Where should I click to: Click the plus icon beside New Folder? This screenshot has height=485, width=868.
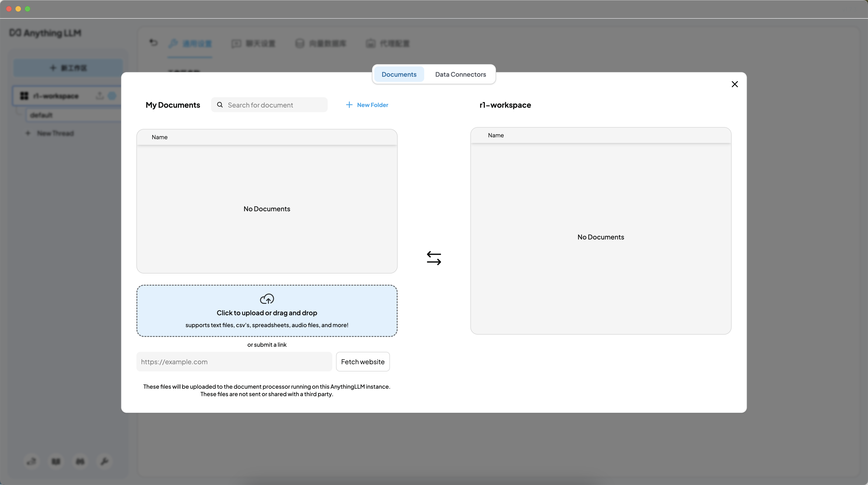pos(349,105)
